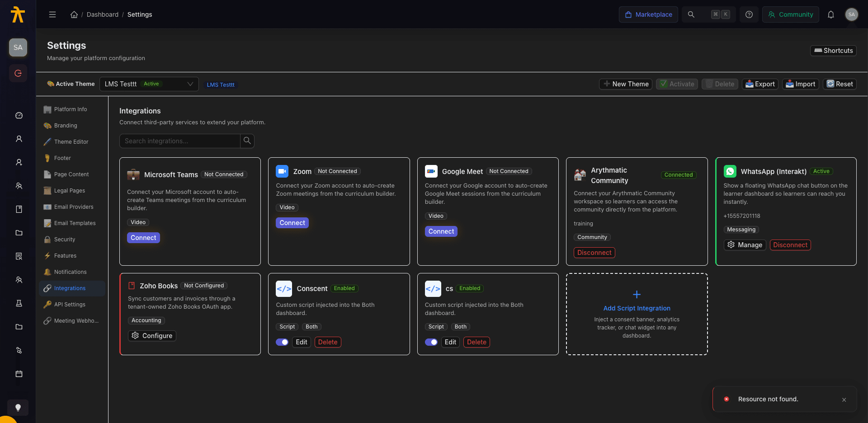
Task: Open the help question mark icon
Action: coord(749,14)
